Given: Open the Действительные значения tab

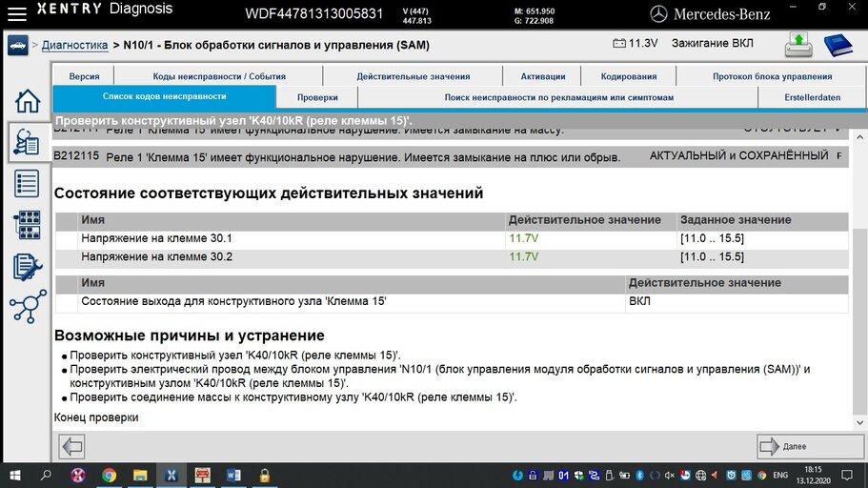Looking at the screenshot, I should (413, 76).
